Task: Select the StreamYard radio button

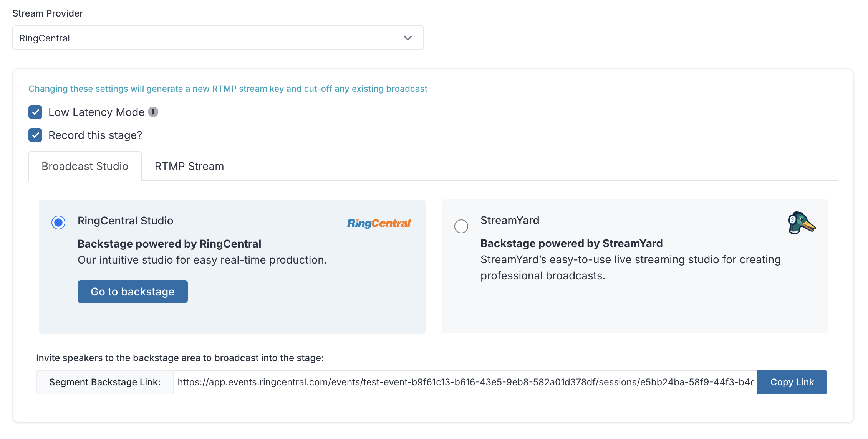Action: 461,226
